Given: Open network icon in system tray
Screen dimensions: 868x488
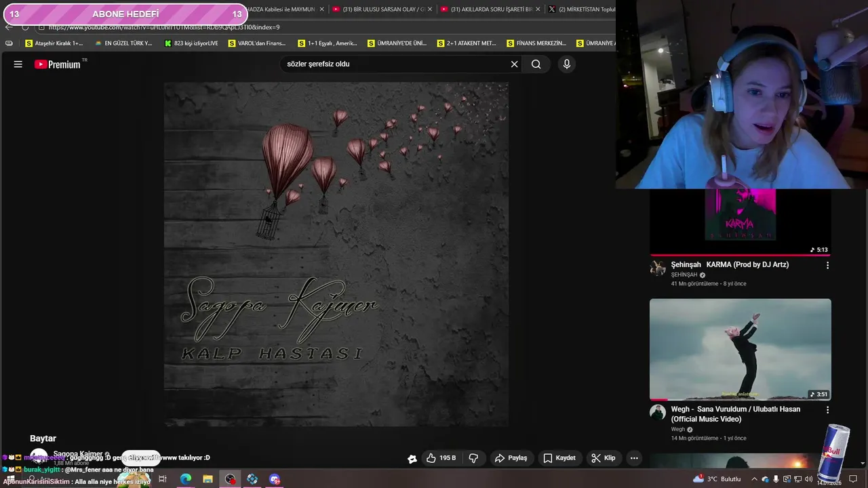Looking at the screenshot, I should click(798, 479).
